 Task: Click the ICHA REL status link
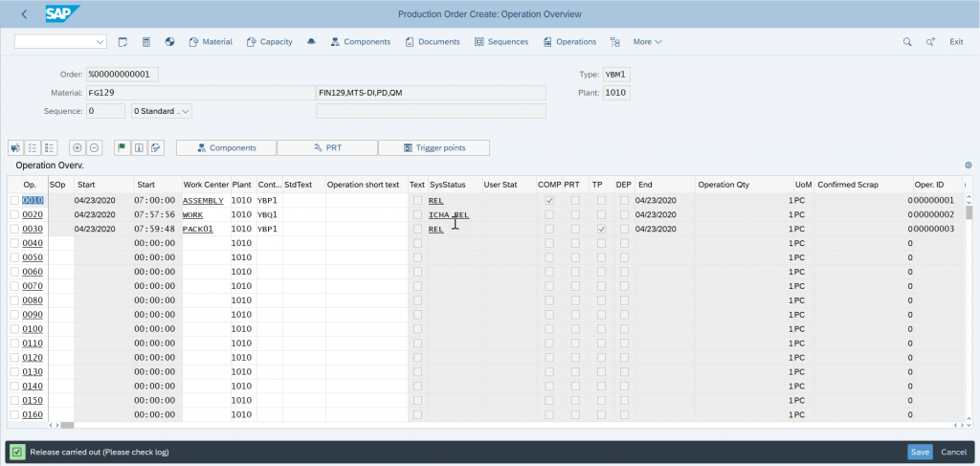tap(449, 215)
